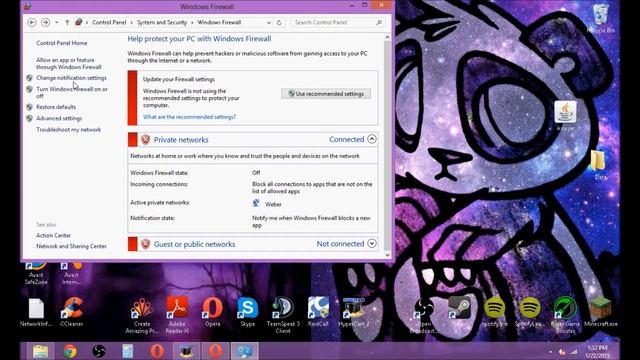This screenshot has height=360, width=640.
Task: Open What are the recommended settings link
Action: point(189,117)
